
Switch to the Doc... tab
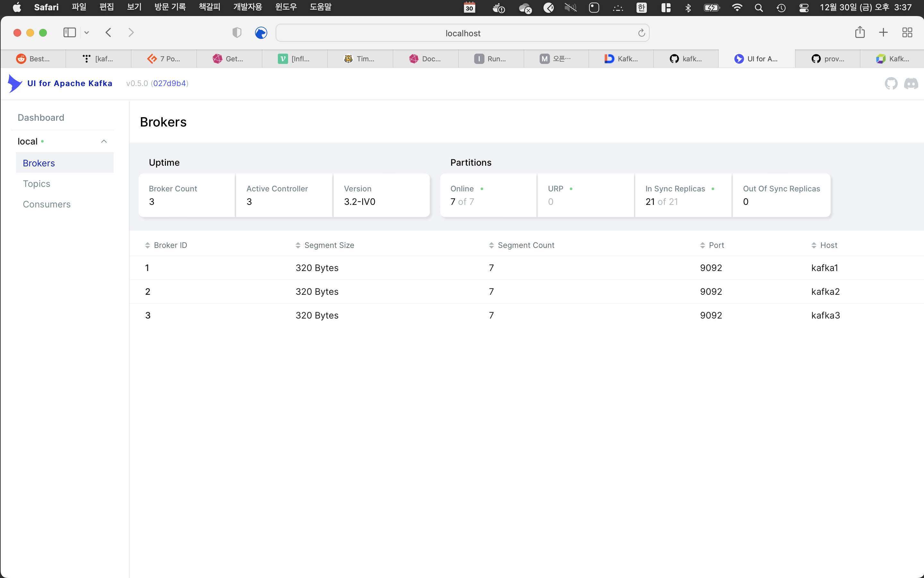(426, 58)
